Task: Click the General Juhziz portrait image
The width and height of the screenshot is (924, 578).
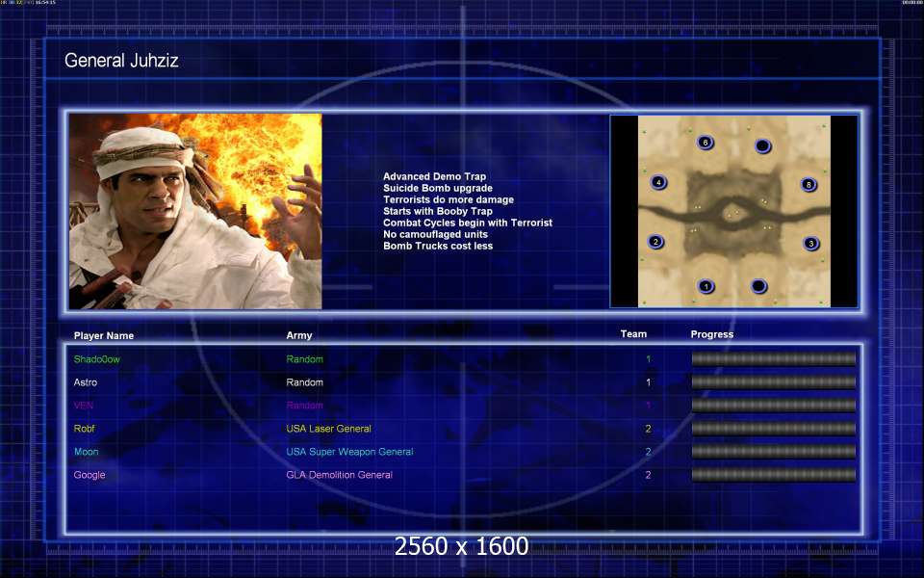Action: [x=195, y=211]
